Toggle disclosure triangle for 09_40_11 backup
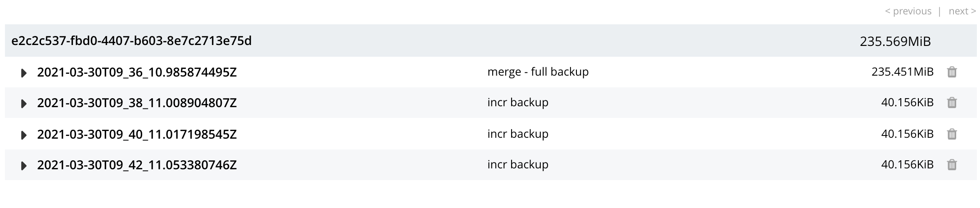 pyautogui.click(x=24, y=135)
